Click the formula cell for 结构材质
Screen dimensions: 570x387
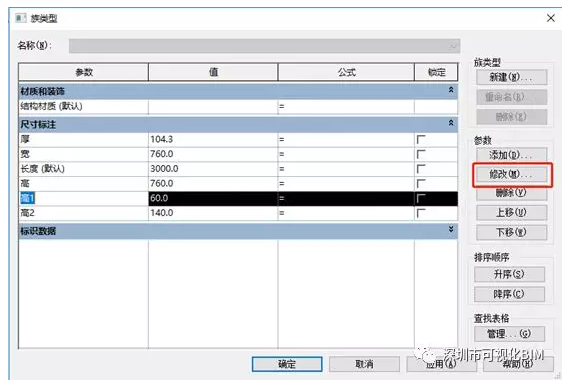pyautogui.click(x=346, y=106)
